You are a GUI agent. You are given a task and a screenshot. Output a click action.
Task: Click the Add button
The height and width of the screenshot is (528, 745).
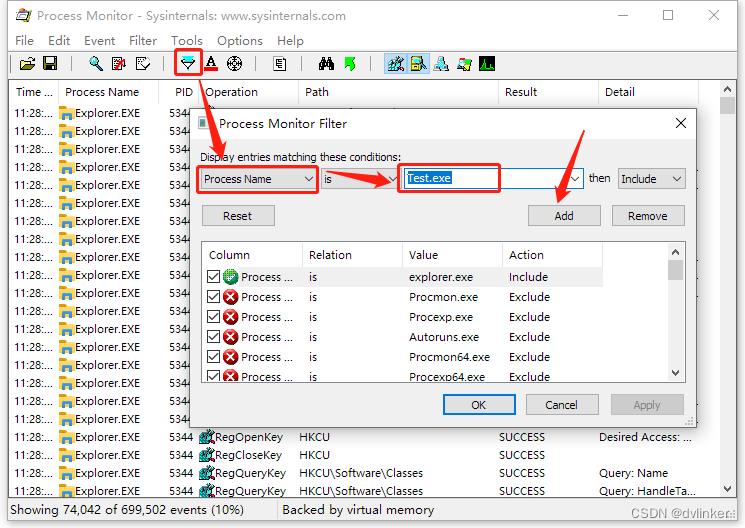(564, 216)
